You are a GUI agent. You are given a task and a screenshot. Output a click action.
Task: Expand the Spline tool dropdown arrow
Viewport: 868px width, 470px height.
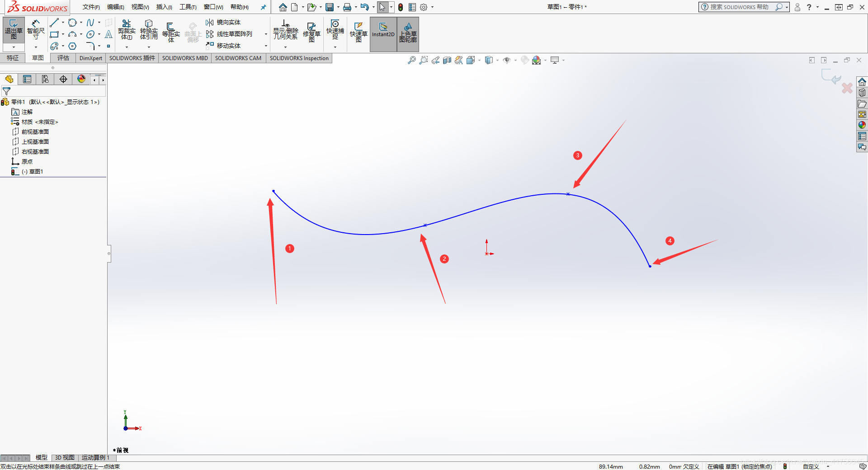pos(99,23)
